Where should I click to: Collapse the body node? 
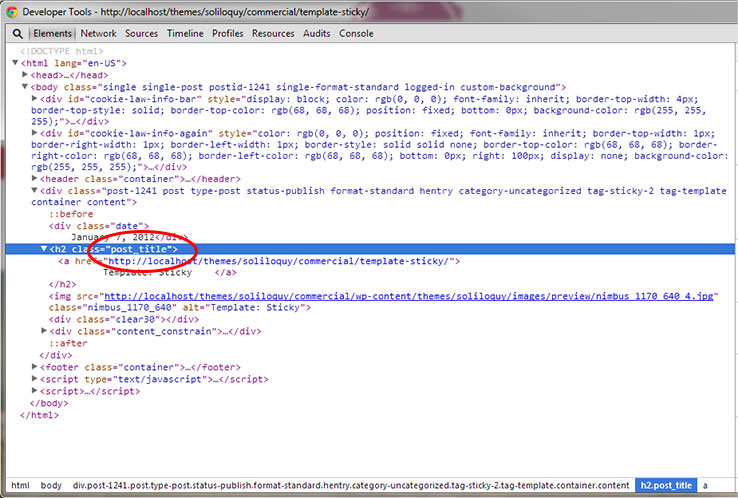pyautogui.click(x=25, y=87)
